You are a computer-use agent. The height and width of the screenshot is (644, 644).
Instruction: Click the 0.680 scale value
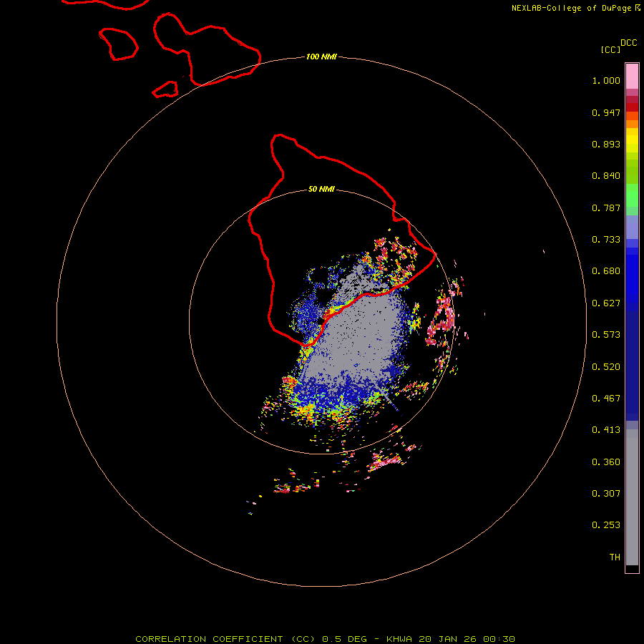pyautogui.click(x=606, y=271)
